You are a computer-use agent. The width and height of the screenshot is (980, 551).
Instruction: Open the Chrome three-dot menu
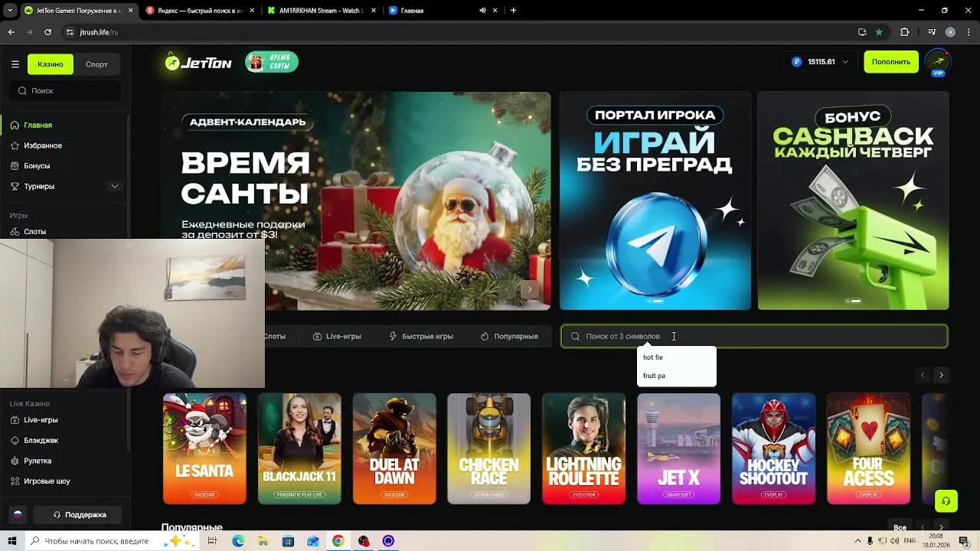pyautogui.click(x=969, y=32)
